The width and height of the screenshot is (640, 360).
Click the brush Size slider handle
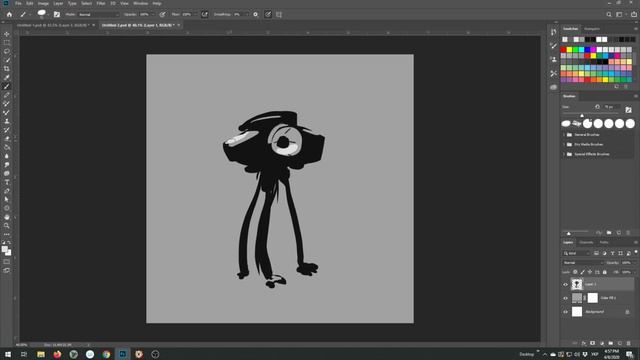[x=582, y=116]
